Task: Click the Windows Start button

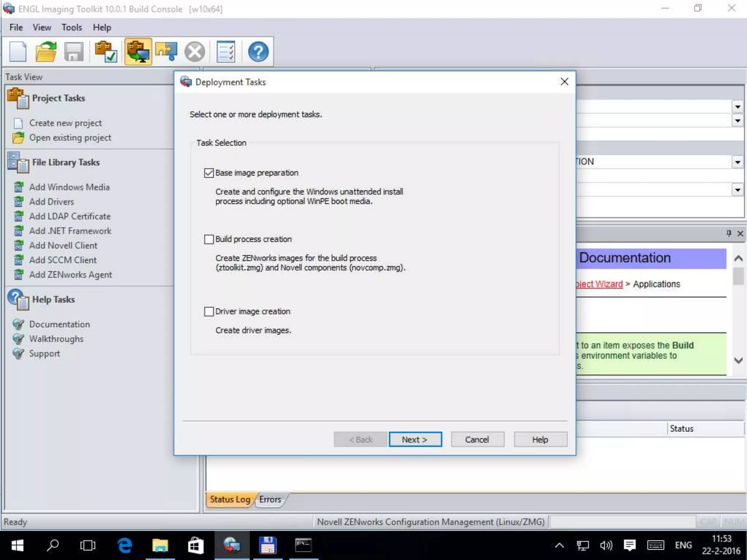Action: (x=17, y=545)
